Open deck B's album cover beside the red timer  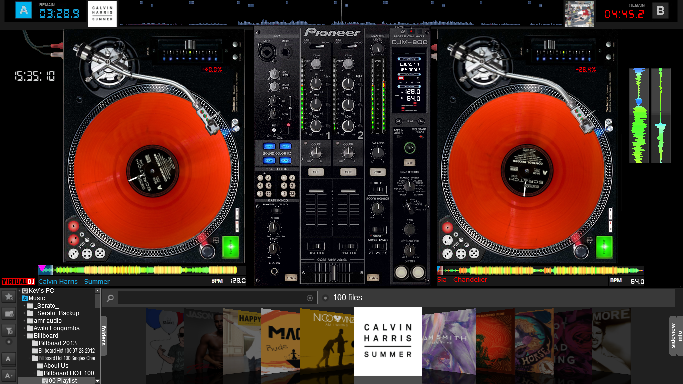pos(579,14)
